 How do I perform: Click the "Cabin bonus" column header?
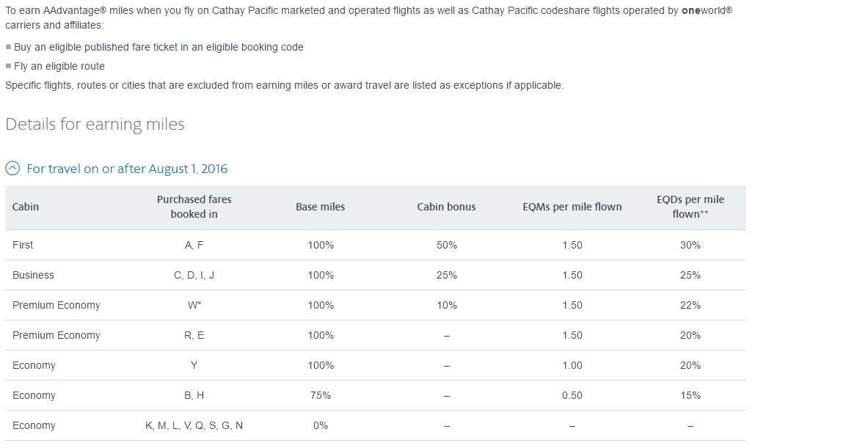[x=446, y=207]
